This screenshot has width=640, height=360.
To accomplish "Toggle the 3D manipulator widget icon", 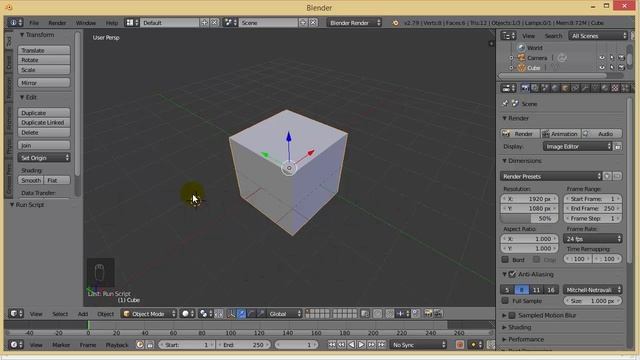I will pos(231,314).
